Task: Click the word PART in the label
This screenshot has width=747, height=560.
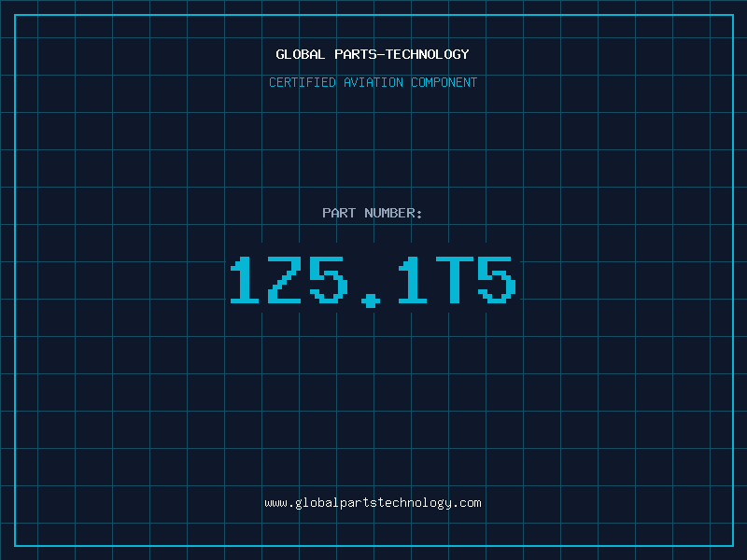Action: [339, 213]
